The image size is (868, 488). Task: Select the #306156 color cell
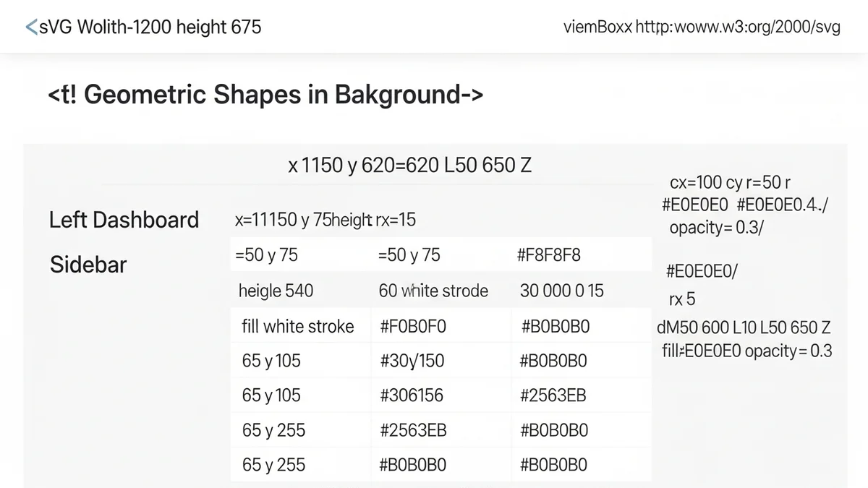[x=411, y=395]
